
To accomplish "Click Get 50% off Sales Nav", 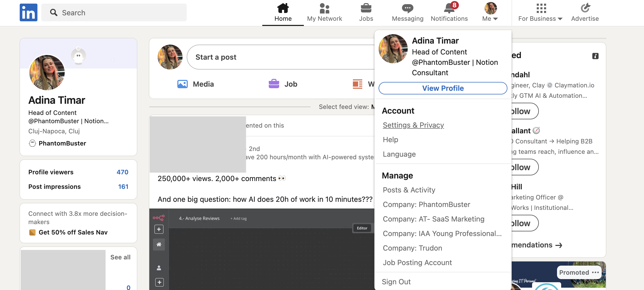I will [x=73, y=232].
